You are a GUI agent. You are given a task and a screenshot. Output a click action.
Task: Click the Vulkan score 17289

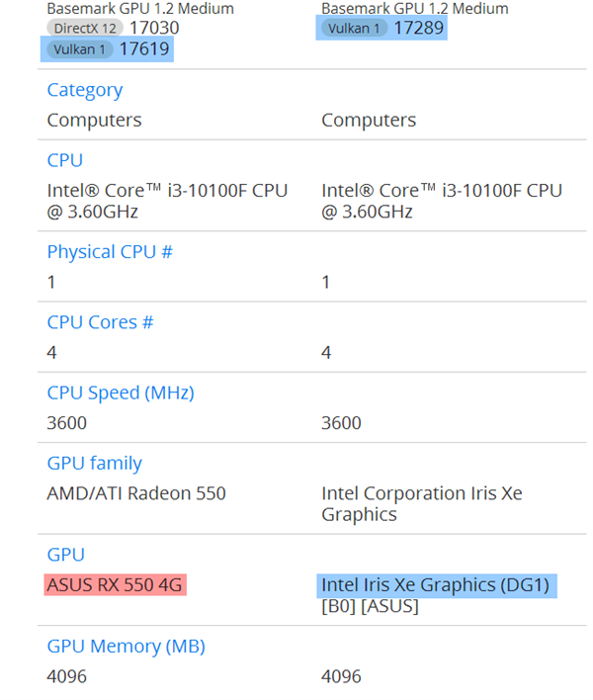coord(419,29)
